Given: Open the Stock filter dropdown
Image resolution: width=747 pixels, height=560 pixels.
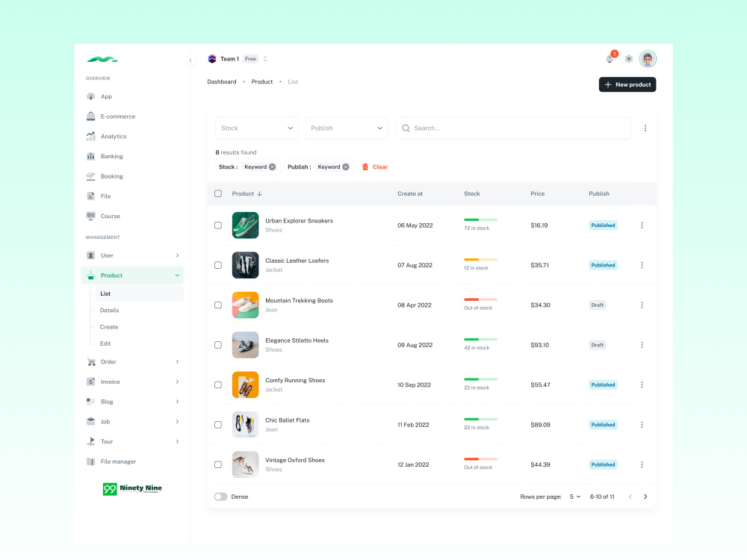Looking at the screenshot, I should click(257, 128).
